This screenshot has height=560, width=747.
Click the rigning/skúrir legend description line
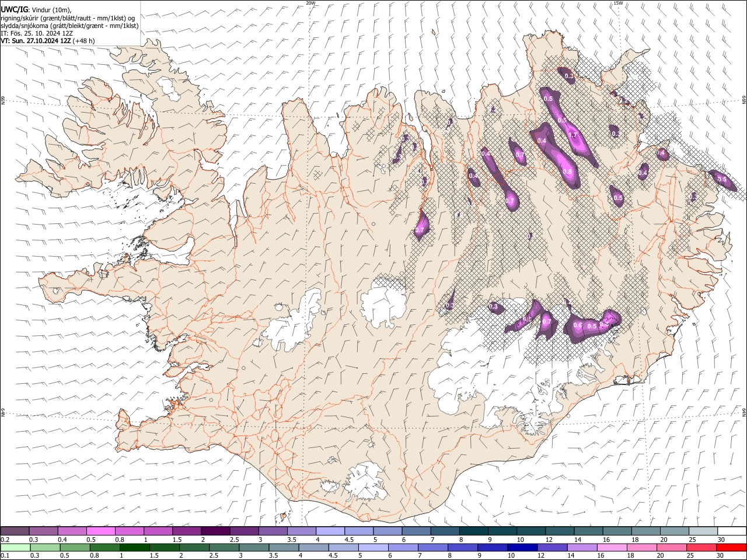point(68,18)
